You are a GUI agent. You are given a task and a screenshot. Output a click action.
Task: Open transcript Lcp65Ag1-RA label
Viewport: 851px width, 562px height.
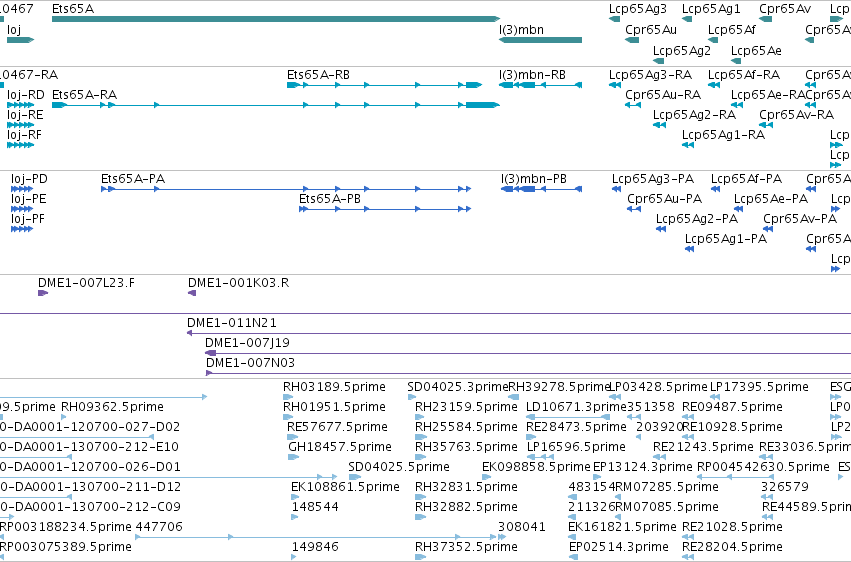[723, 135]
